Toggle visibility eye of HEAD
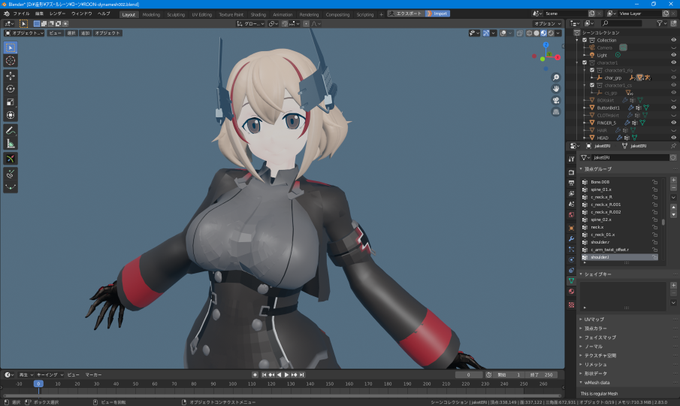Screen dimensions: 680x406 coord(673,138)
